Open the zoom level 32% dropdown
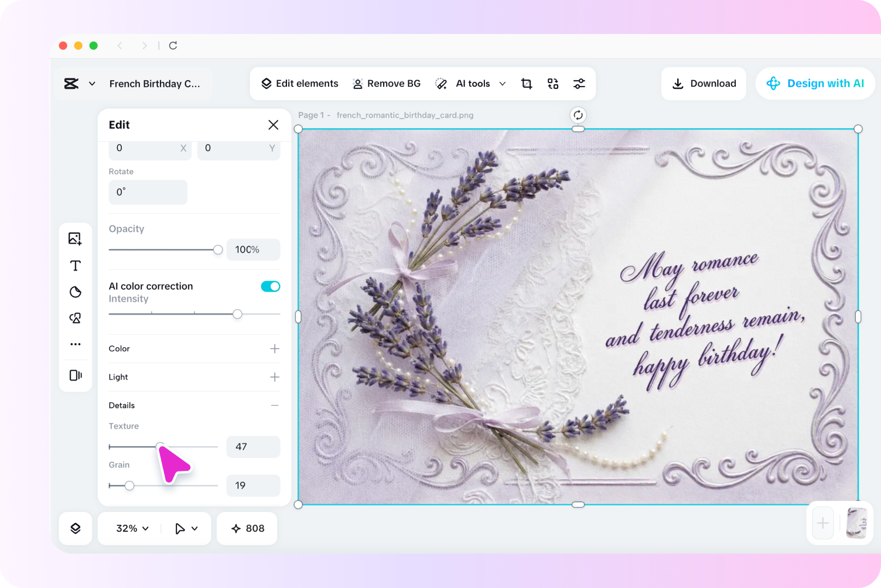Screen dimensions: 881x588 130,528
